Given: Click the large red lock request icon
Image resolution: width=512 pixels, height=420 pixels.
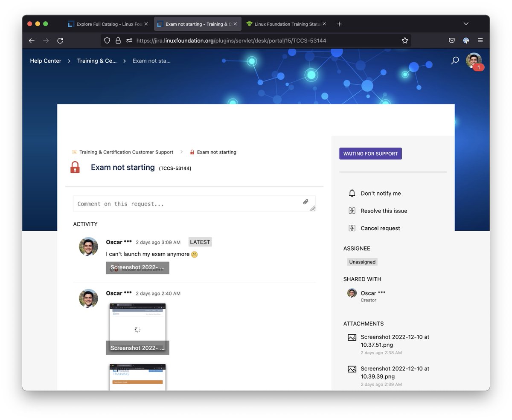Looking at the screenshot, I should click(75, 167).
